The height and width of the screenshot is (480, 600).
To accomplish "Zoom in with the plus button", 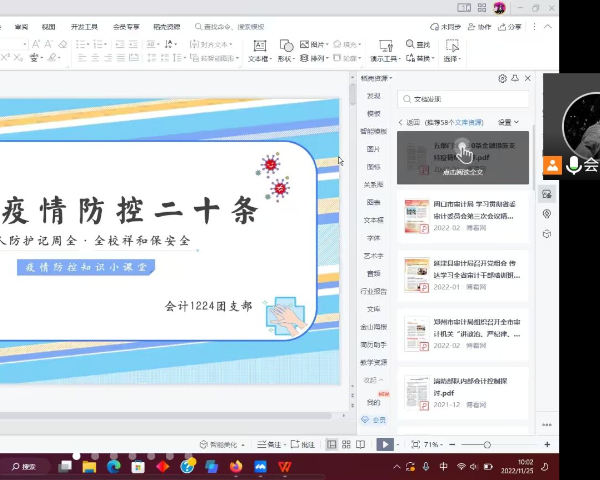I will [x=547, y=444].
